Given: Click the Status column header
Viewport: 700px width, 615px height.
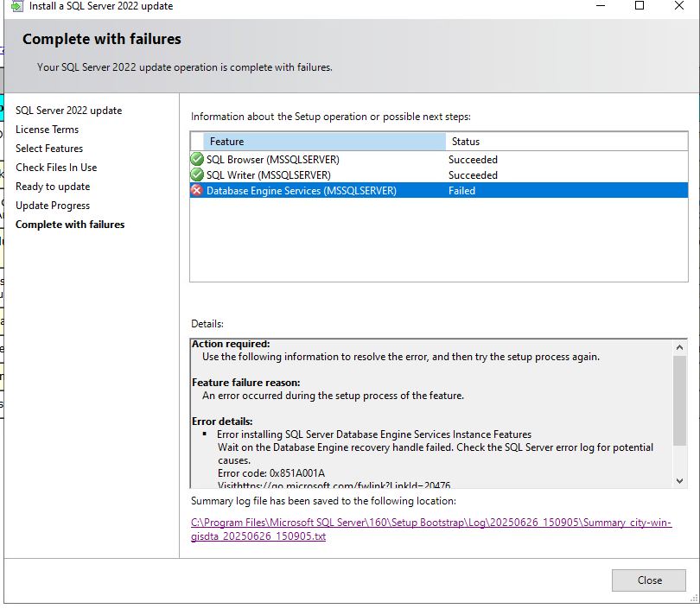Looking at the screenshot, I should (x=567, y=142).
